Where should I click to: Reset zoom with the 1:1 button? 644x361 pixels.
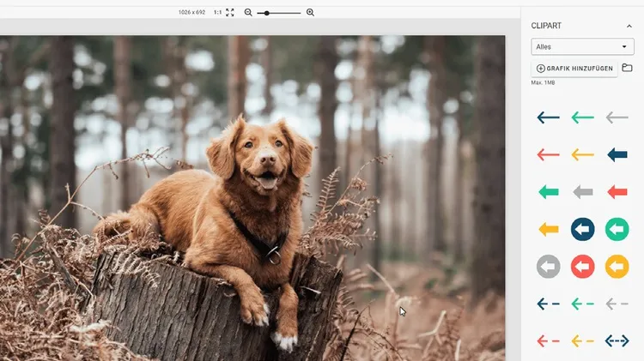217,13
